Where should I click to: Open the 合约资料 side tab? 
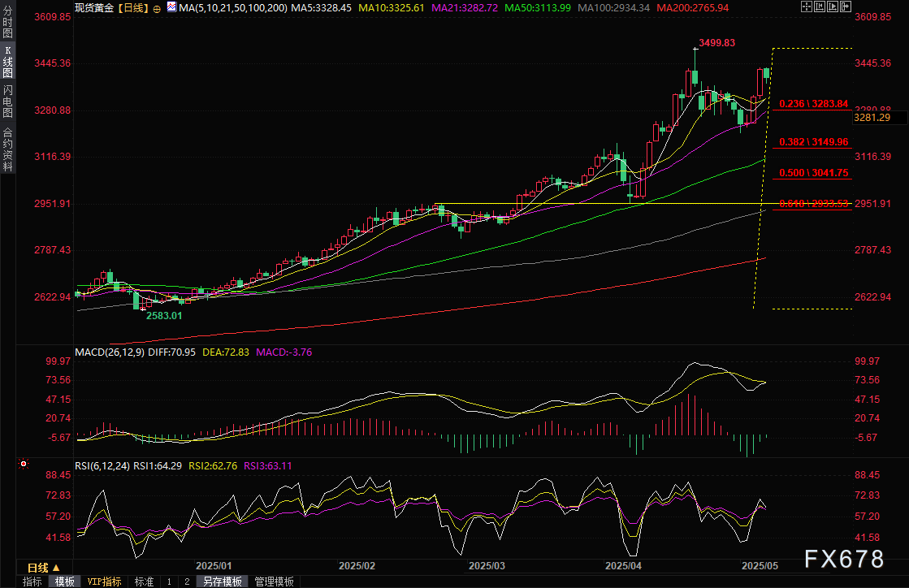coord(7,148)
